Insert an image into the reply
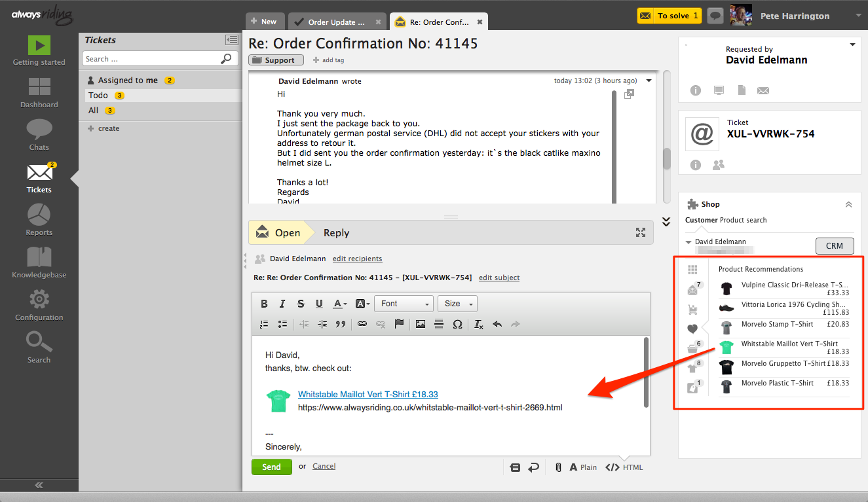Screen dimensions: 868x502 coord(421,324)
